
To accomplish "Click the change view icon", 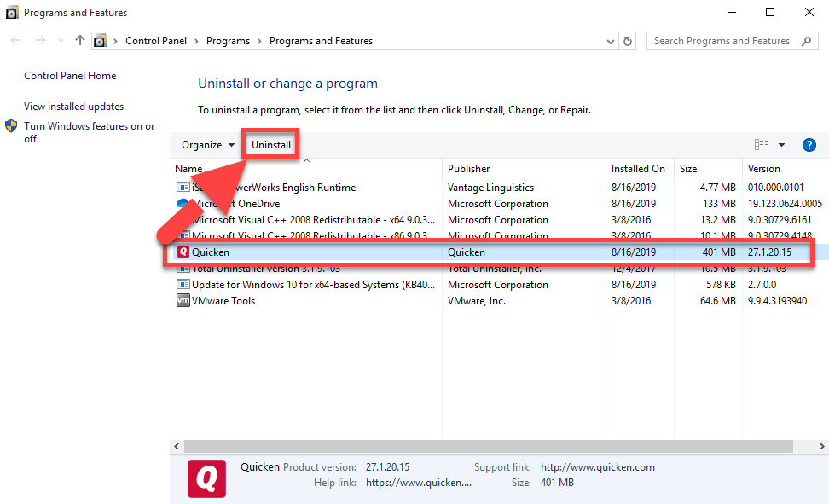I will point(762,145).
